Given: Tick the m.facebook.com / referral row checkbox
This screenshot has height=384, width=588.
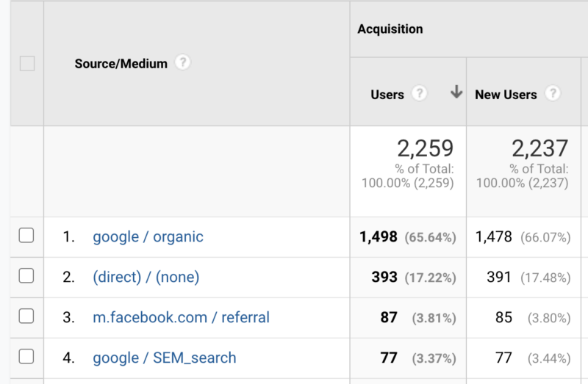Looking at the screenshot, I should coord(26,317).
